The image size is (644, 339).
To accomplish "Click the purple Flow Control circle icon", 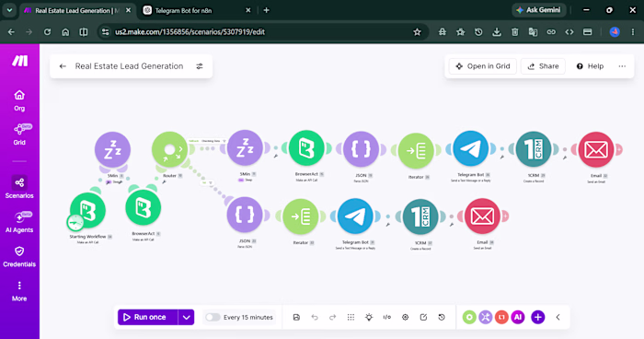I will pyautogui.click(x=486, y=317).
